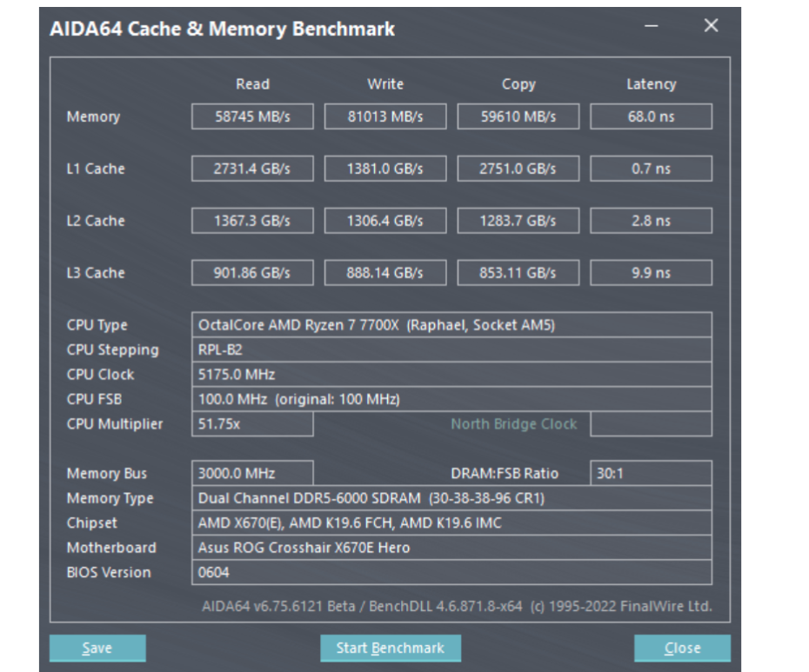Minimize the AIDA64 benchmark window

click(x=651, y=27)
